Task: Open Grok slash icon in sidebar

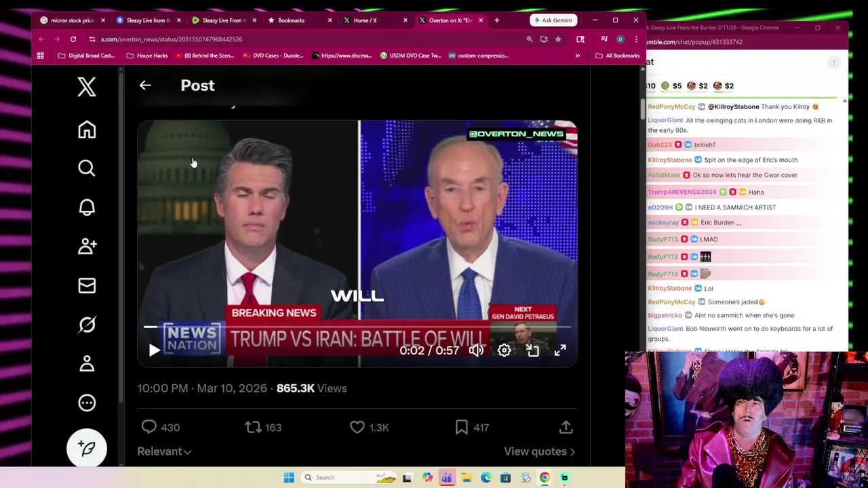Action: (87, 325)
